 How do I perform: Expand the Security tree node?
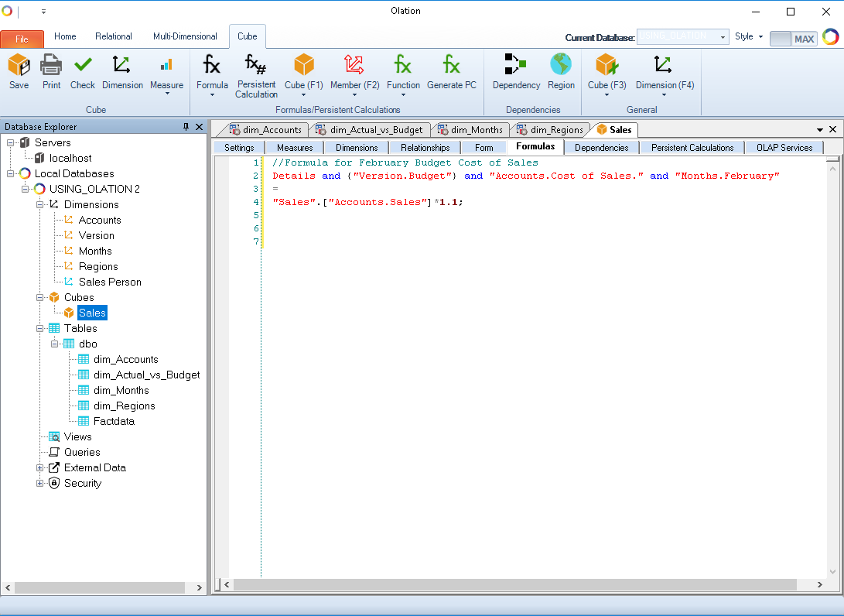point(39,483)
